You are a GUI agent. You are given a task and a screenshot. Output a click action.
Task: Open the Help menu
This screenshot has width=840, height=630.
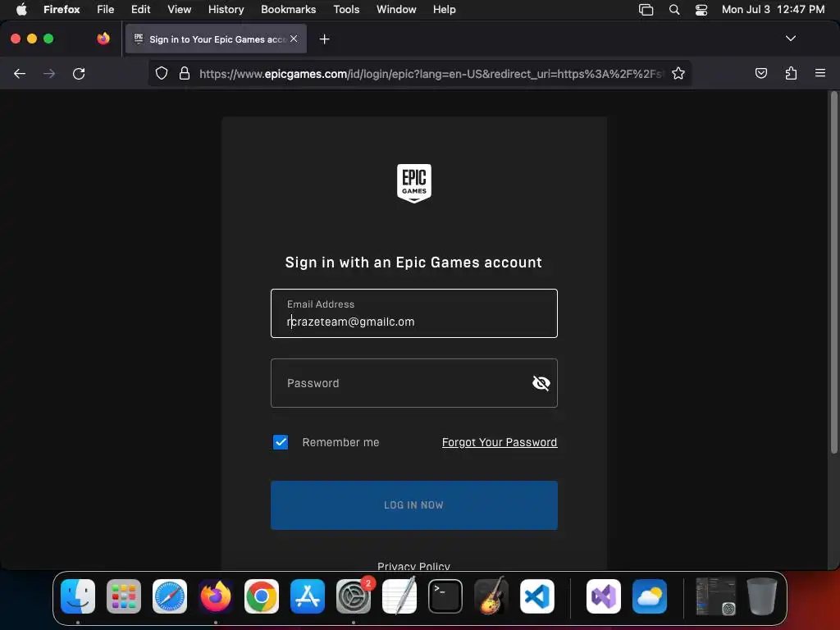click(x=445, y=9)
